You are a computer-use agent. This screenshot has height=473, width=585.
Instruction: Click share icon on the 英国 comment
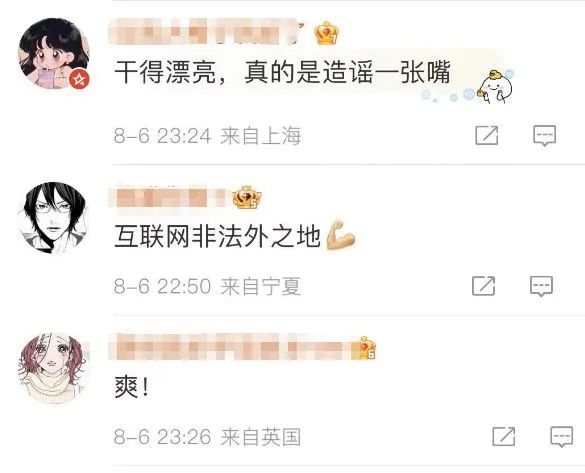click(504, 436)
